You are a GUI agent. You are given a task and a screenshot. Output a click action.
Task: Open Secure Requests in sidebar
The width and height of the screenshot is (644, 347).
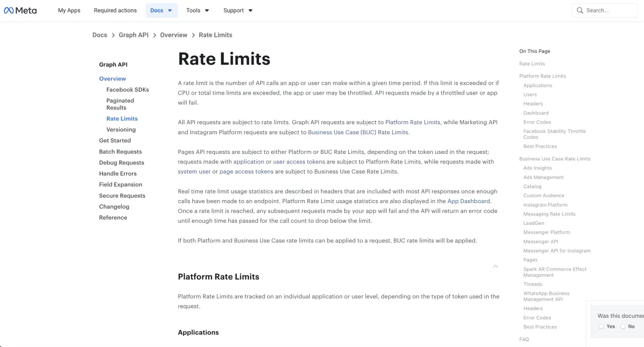pos(122,196)
